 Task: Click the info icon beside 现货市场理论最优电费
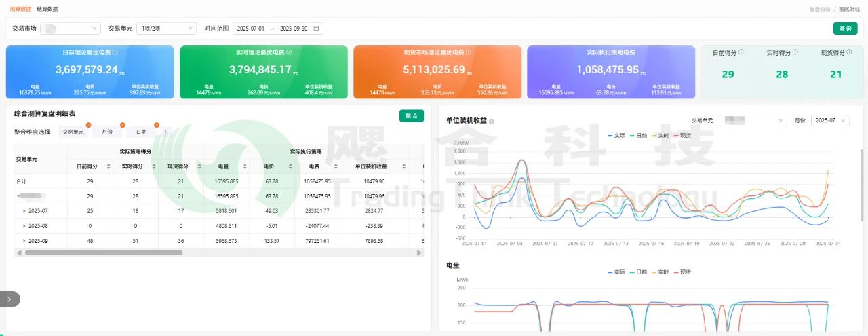click(469, 52)
